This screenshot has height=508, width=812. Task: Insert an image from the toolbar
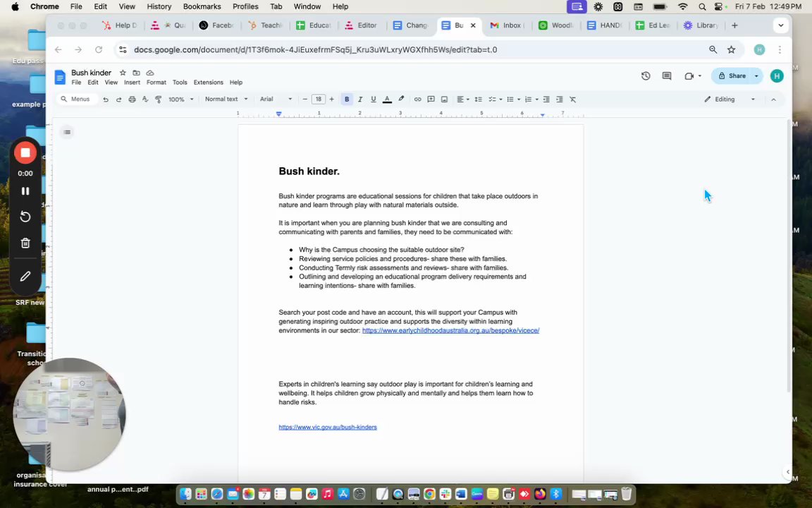click(x=444, y=99)
